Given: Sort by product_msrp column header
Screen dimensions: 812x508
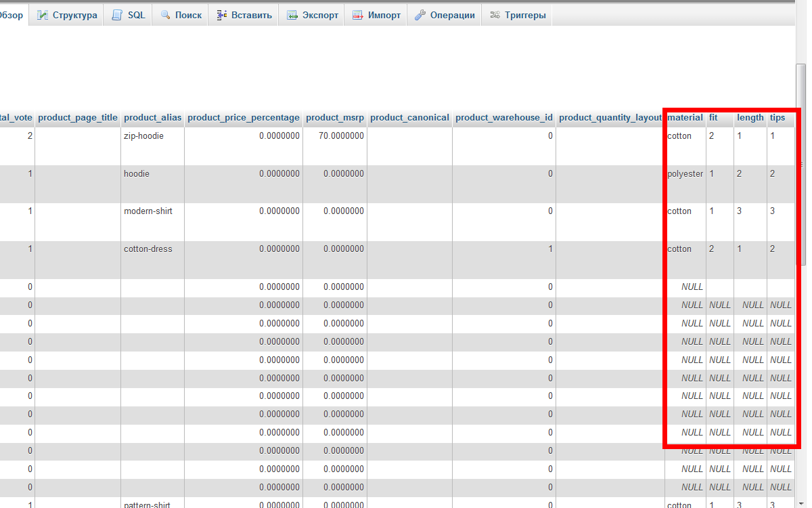Looking at the screenshot, I should [x=335, y=118].
